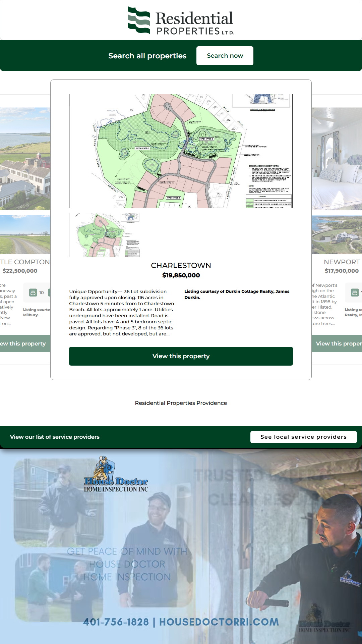Select the small site plan thumbnail
The width and height of the screenshot is (362, 644).
pyautogui.click(x=105, y=235)
